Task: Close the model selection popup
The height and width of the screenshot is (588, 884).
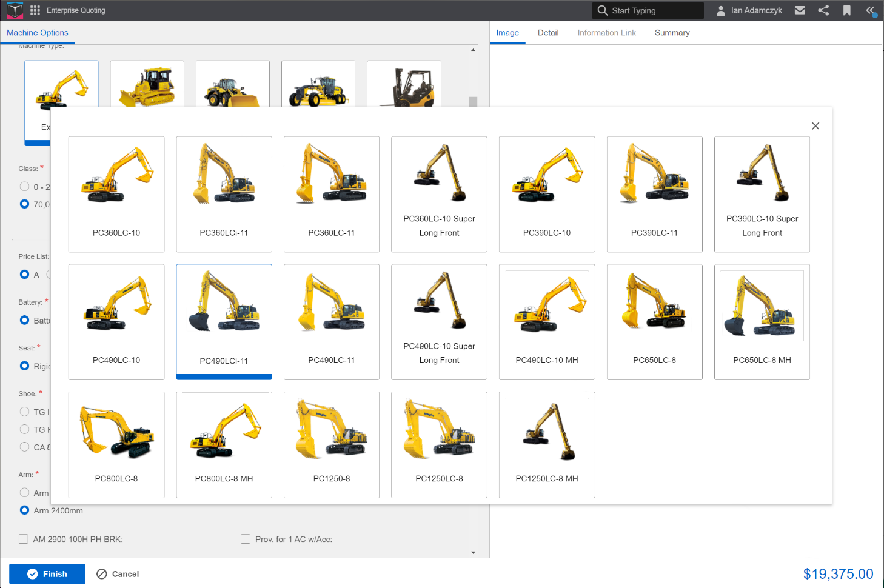Action: click(815, 126)
